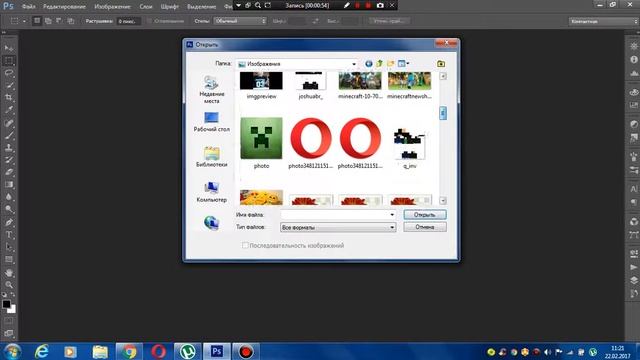Click the recorder camera snapshot icon
The width and height of the screenshot is (640, 360).
point(380,5)
